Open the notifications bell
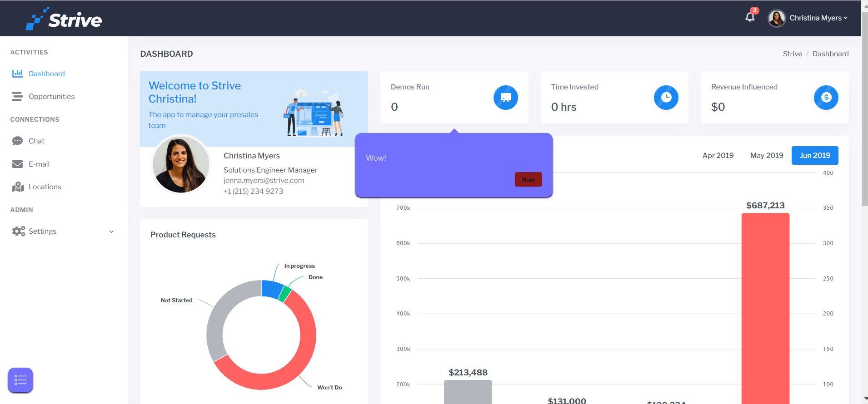 click(x=750, y=17)
